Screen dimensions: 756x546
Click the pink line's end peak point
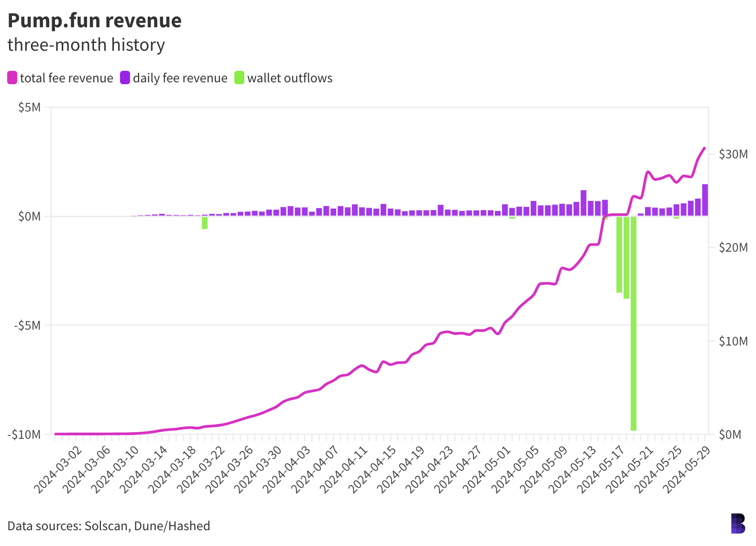pyautogui.click(x=705, y=148)
